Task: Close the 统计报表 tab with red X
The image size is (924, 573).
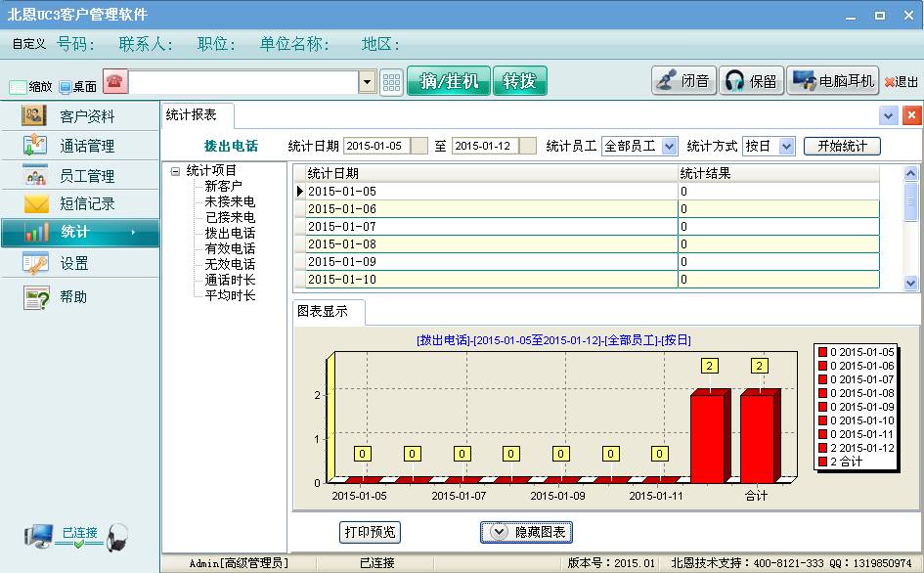Action: [x=911, y=115]
